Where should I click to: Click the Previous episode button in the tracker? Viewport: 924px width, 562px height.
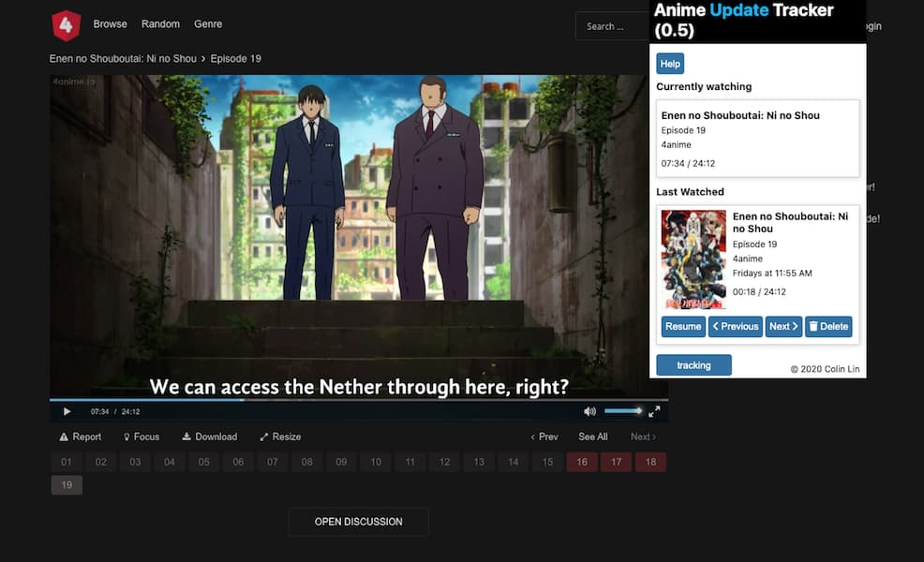[736, 326]
